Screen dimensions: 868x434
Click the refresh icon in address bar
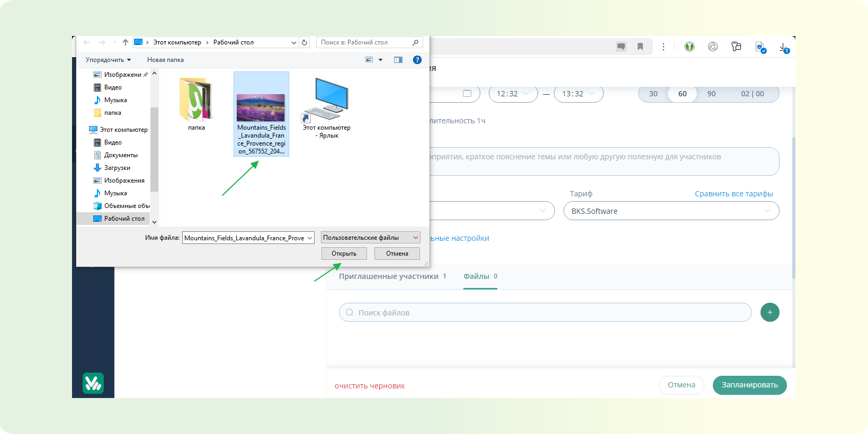click(x=305, y=42)
